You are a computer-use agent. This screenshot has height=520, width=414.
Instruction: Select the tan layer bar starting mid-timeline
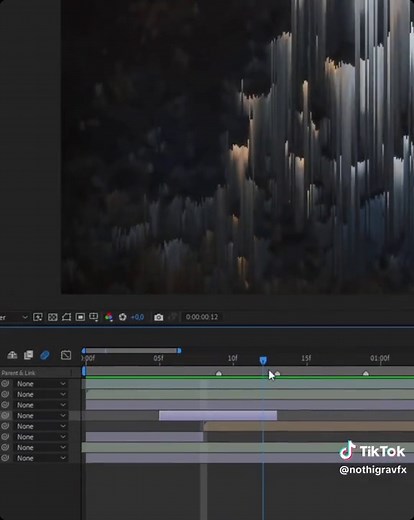309,426
